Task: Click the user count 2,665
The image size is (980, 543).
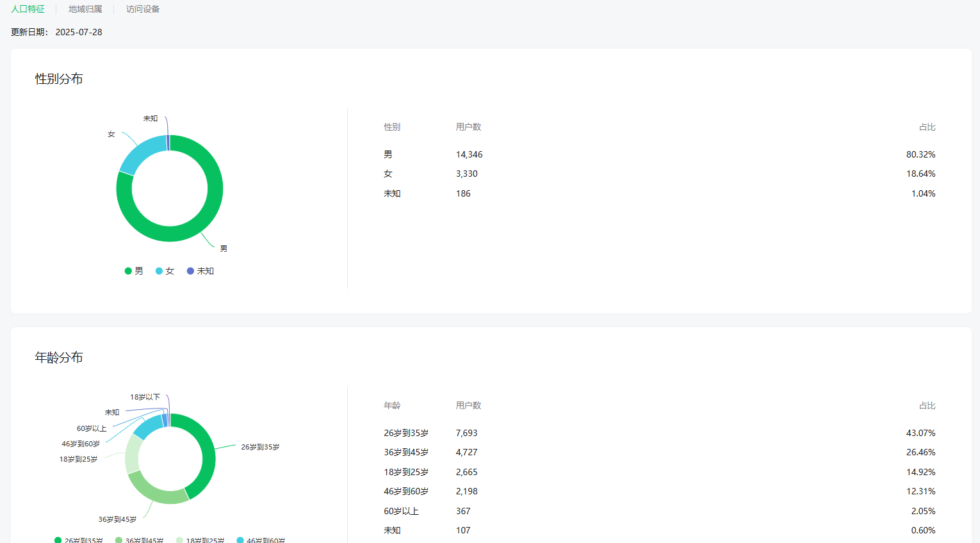Action: [x=467, y=472]
